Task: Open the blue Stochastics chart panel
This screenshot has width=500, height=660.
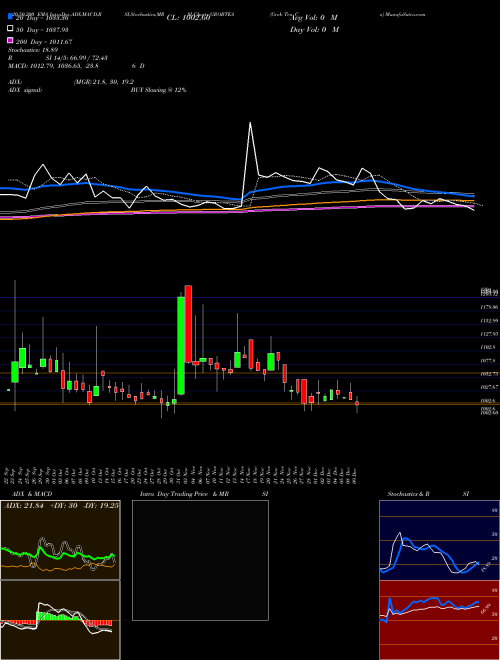Action: click(x=439, y=540)
